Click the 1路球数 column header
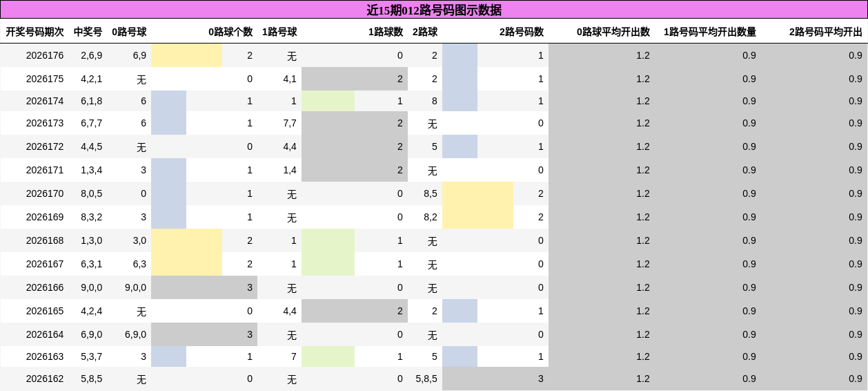 [x=386, y=32]
